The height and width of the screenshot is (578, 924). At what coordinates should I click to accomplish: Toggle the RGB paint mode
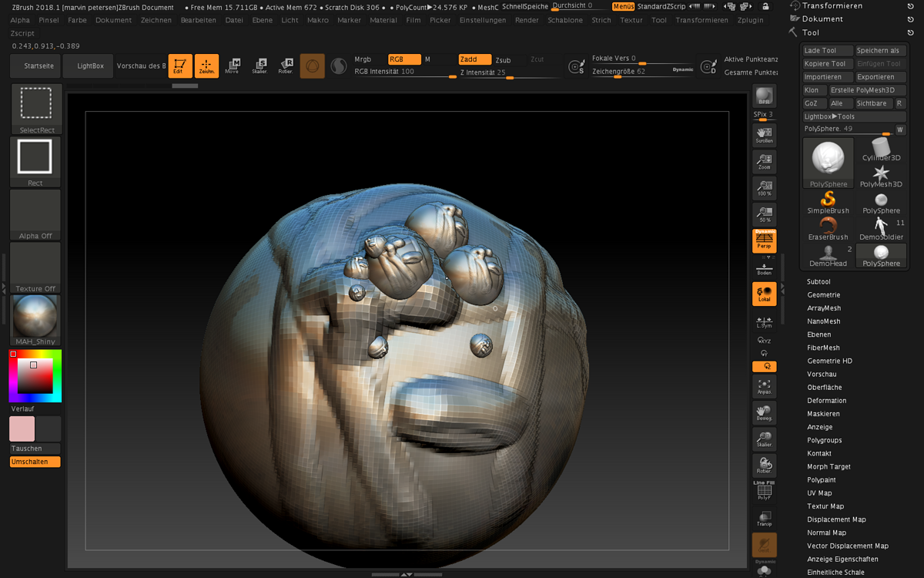[x=404, y=59]
